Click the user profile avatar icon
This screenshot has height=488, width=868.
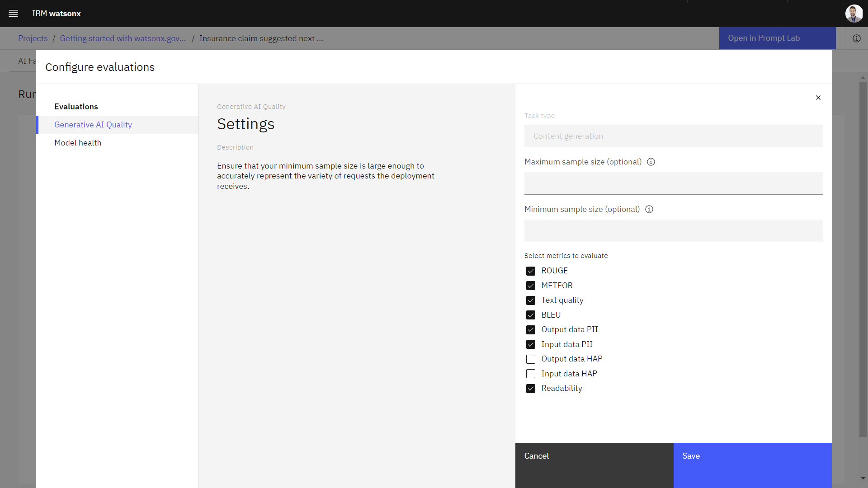pos(854,13)
